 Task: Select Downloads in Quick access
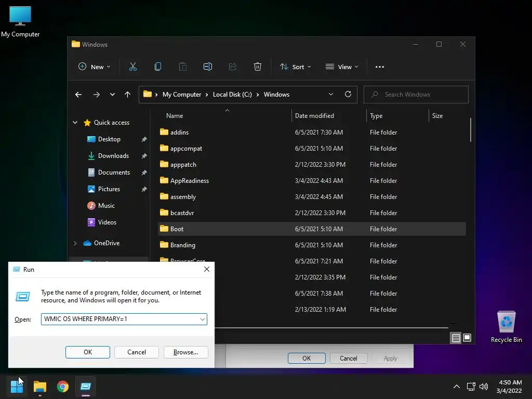113,156
